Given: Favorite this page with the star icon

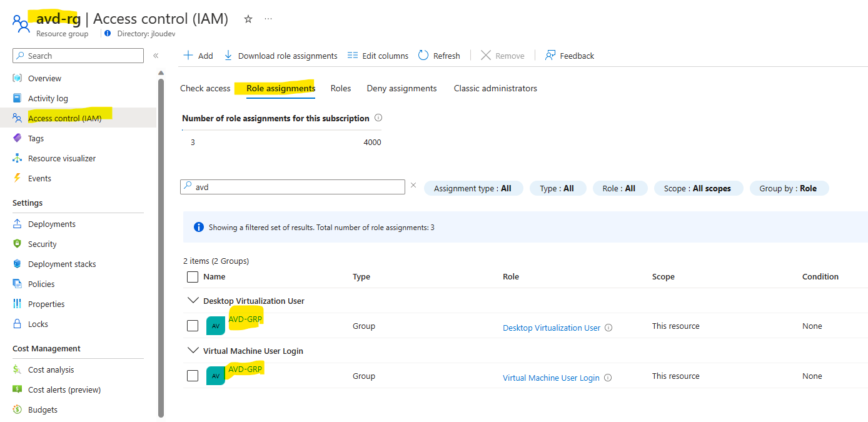Looking at the screenshot, I should (x=248, y=19).
